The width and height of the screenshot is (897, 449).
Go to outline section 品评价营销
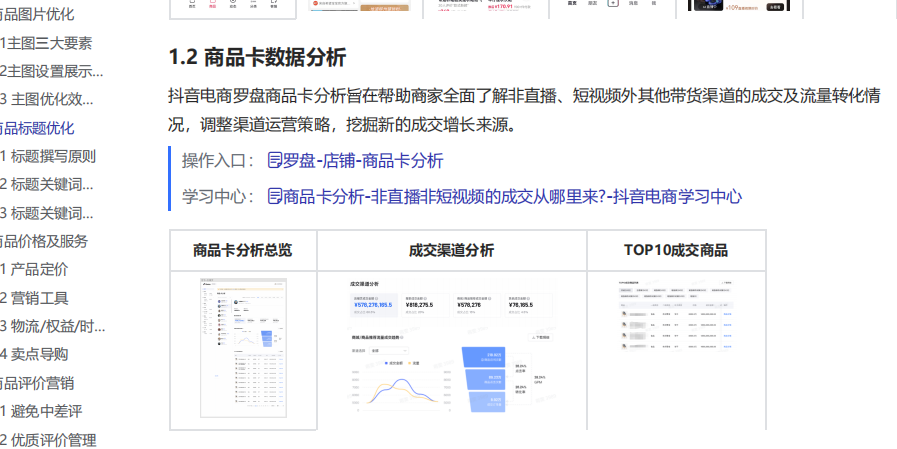tap(37, 383)
